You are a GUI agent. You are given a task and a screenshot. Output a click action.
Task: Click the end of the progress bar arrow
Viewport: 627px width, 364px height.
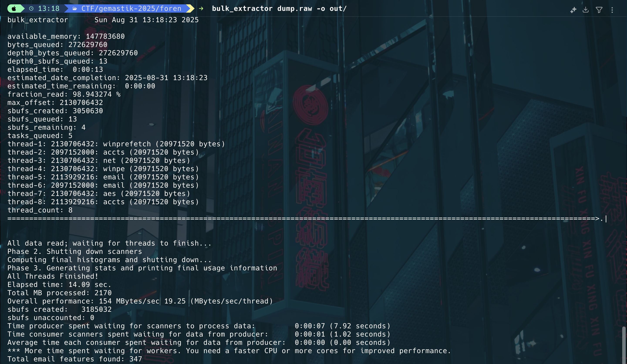[x=597, y=219]
